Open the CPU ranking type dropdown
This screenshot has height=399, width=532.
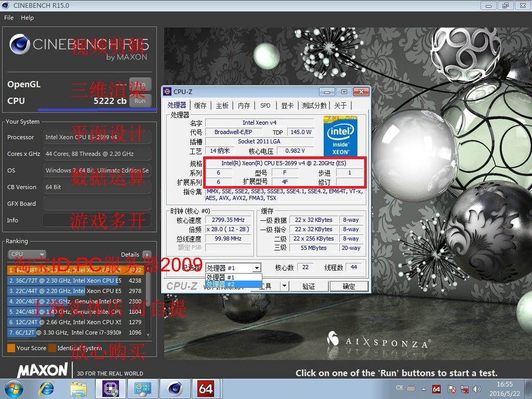click(27, 254)
